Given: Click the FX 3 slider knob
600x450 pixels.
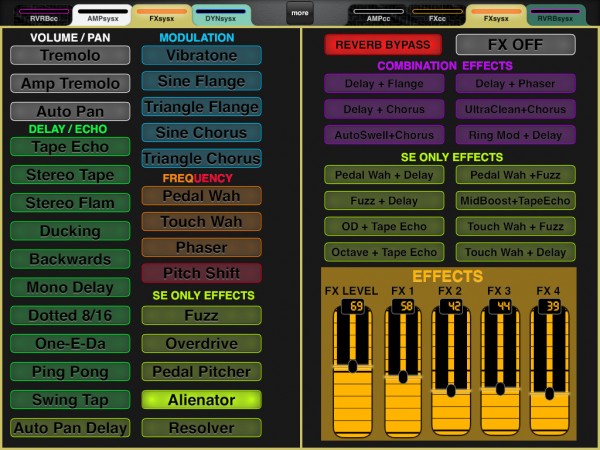Looking at the screenshot, I should 500,389.
